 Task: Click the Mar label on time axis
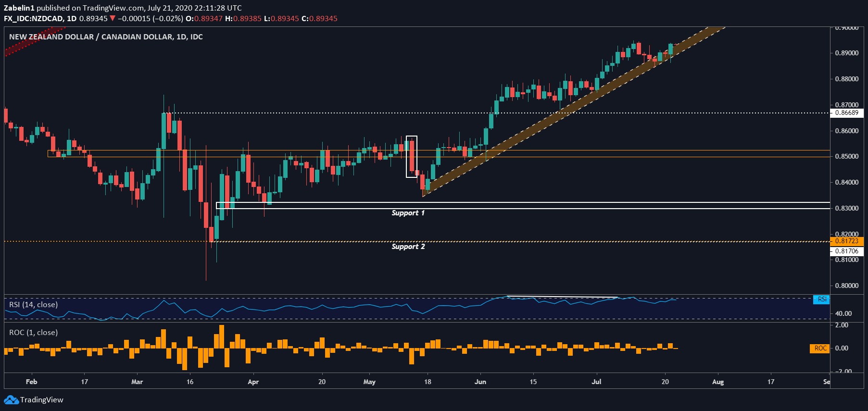pyautogui.click(x=137, y=382)
